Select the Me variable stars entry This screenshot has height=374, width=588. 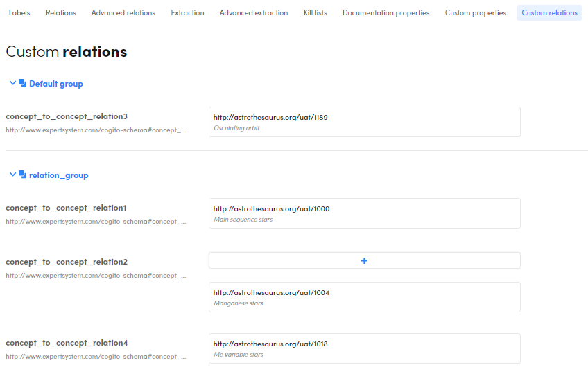pyautogui.click(x=364, y=348)
